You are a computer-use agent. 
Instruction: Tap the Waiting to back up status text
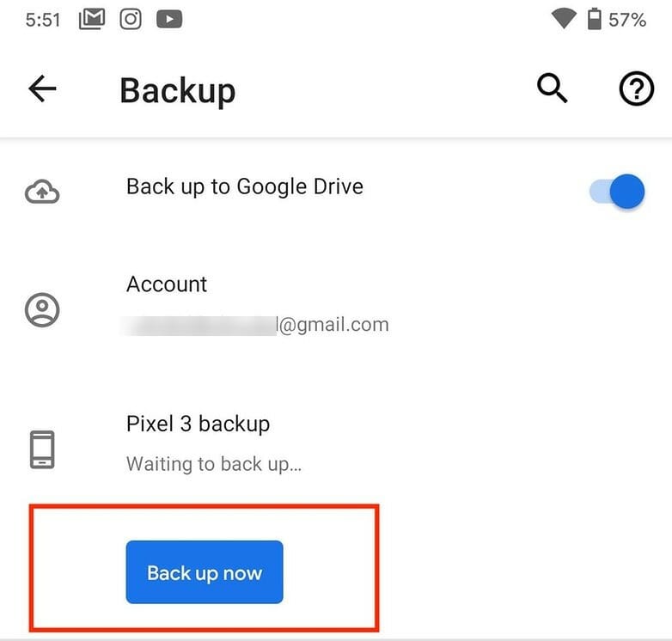click(x=214, y=464)
